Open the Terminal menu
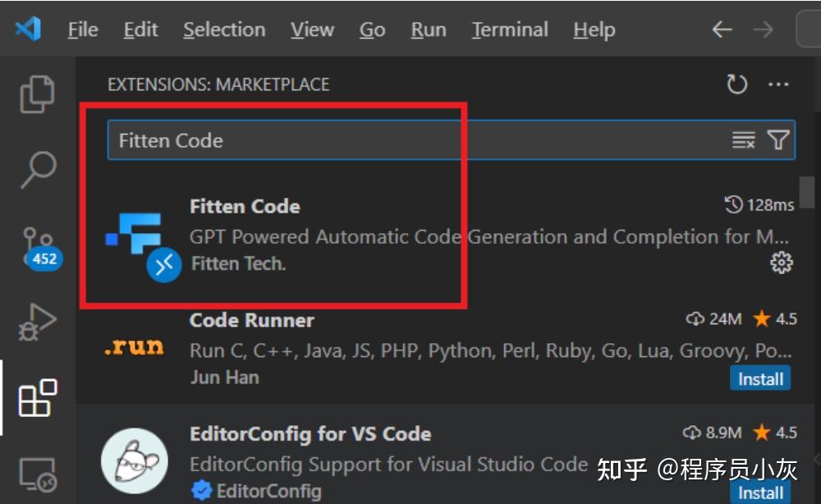 pos(509,30)
